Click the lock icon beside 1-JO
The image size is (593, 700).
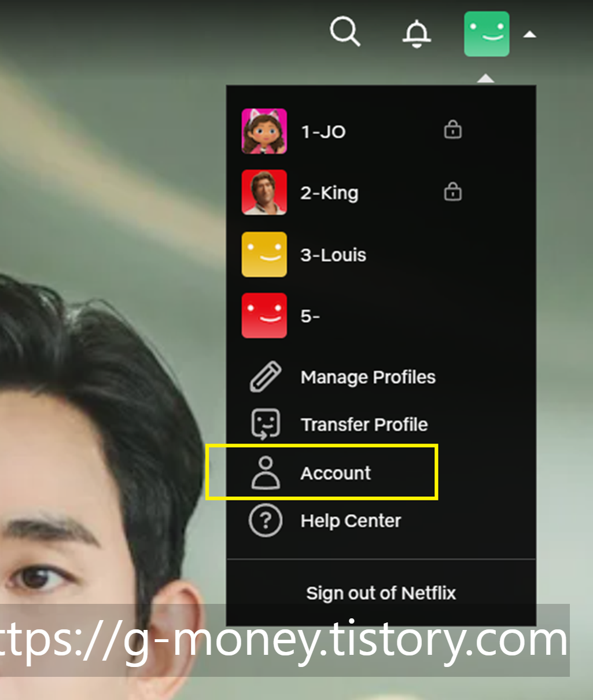[x=453, y=130]
